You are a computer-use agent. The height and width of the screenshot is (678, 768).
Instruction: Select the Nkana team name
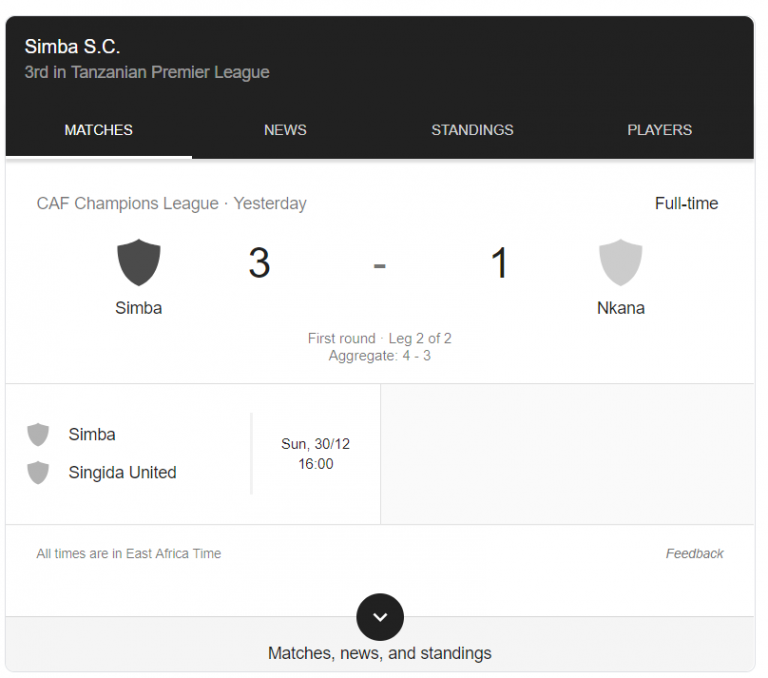(620, 308)
